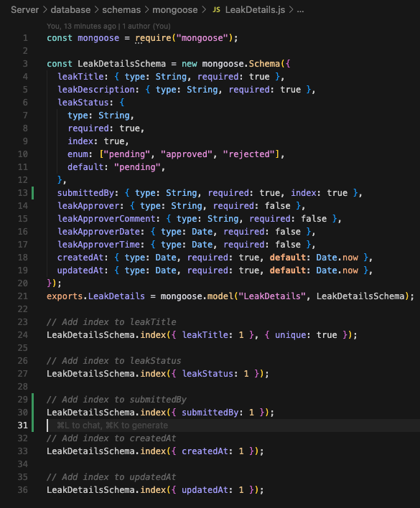Click the 'submittedBy' field on line 13

pyautogui.click(x=86, y=193)
